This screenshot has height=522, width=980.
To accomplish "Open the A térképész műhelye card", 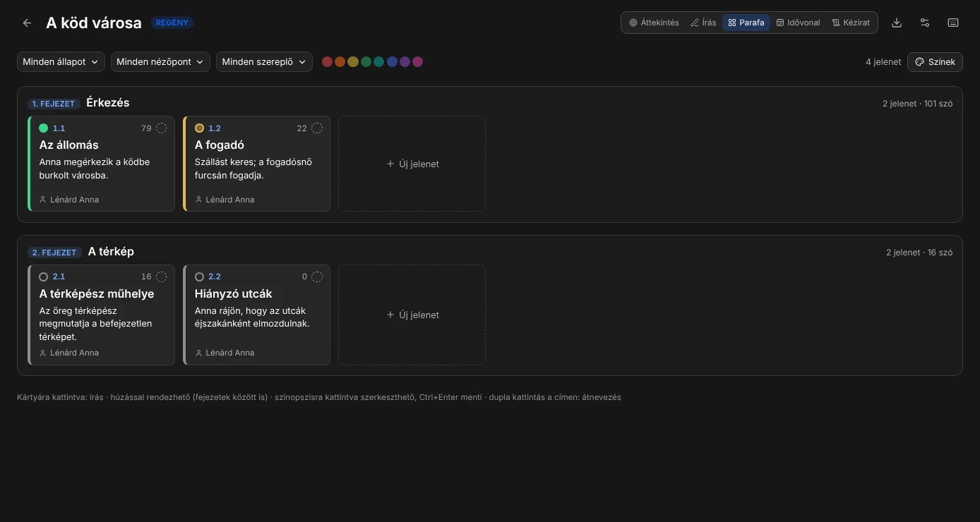I will click(101, 315).
